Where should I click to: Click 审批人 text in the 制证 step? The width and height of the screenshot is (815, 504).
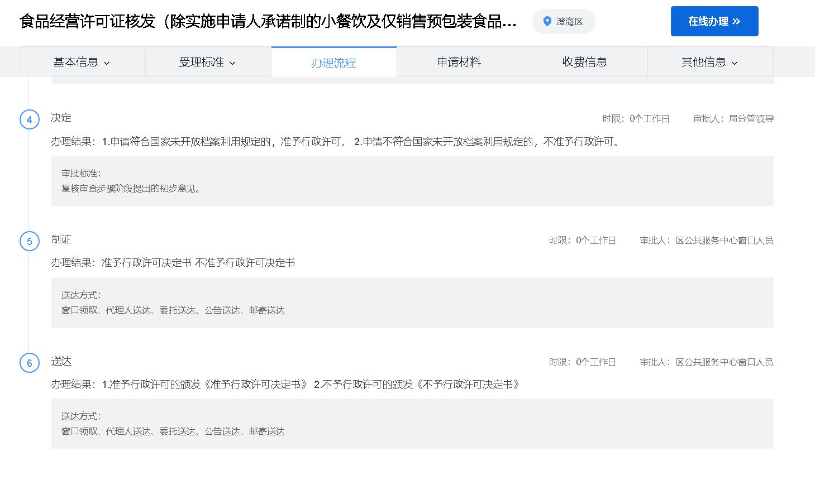click(707, 240)
